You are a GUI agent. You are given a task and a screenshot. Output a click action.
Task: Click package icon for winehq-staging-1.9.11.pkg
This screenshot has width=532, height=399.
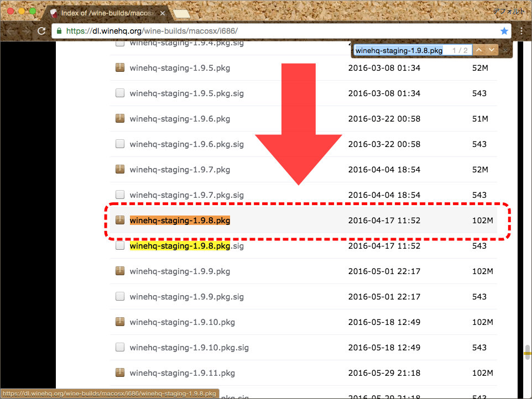pos(120,372)
